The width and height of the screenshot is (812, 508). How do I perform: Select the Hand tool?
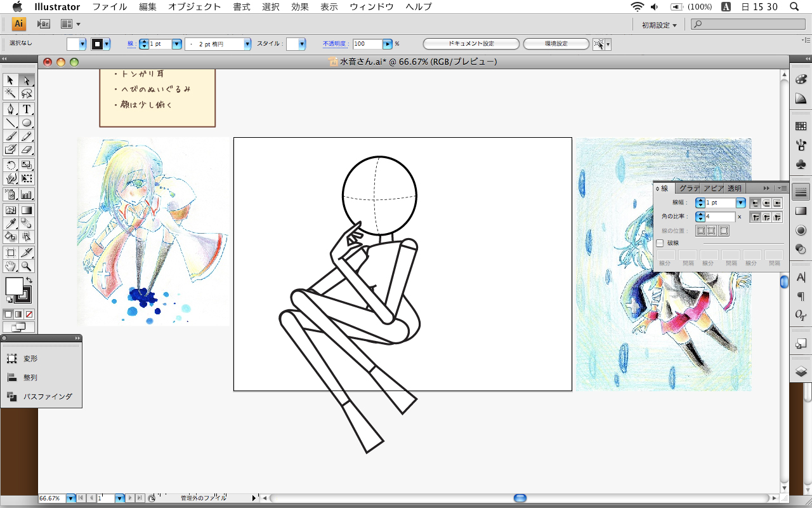coord(10,266)
